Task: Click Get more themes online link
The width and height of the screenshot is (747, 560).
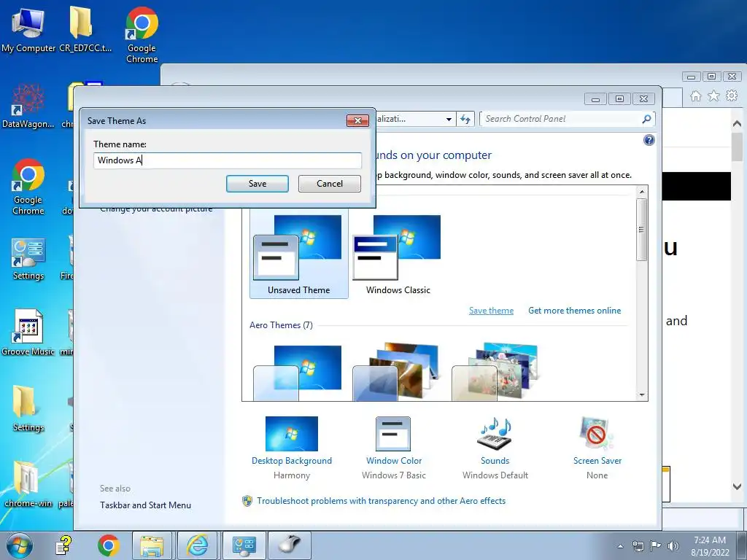Action: pyautogui.click(x=575, y=311)
